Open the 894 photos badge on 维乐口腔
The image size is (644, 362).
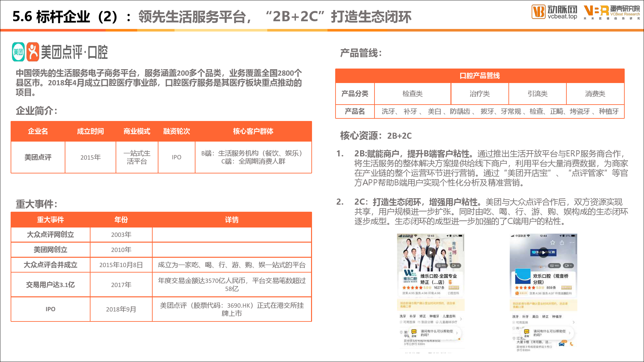click(x=441, y=265)
